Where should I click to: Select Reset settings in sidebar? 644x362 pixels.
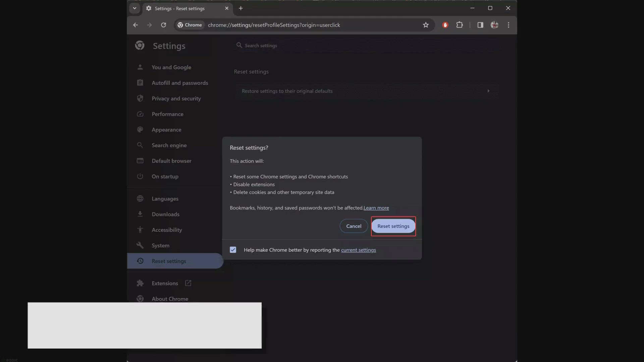click(175, 261)
